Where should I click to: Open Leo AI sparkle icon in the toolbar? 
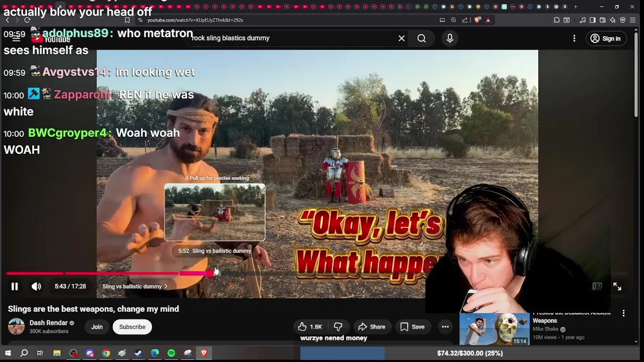612,20
